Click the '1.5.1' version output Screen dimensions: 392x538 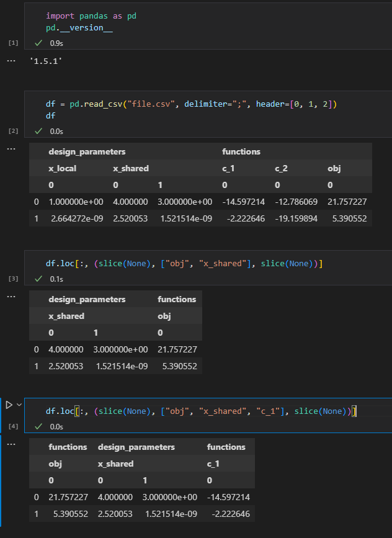[46, 61]
